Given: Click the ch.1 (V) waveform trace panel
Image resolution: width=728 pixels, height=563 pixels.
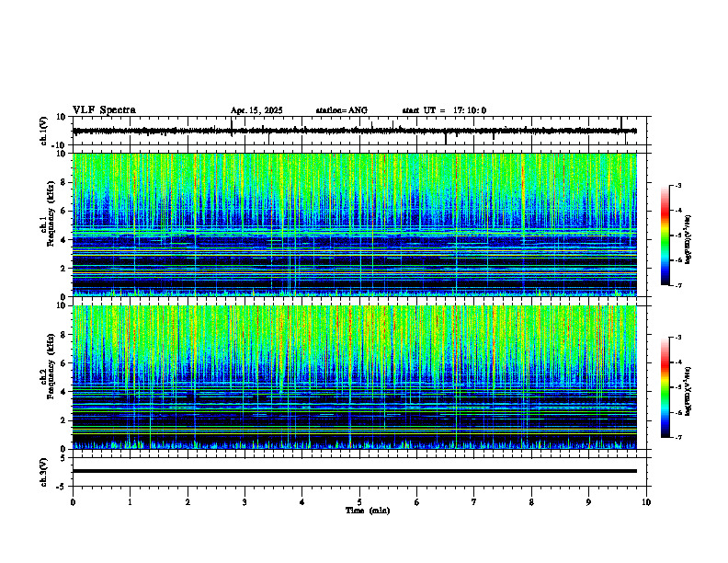Looking at the screenshot, I should point(361,131).
